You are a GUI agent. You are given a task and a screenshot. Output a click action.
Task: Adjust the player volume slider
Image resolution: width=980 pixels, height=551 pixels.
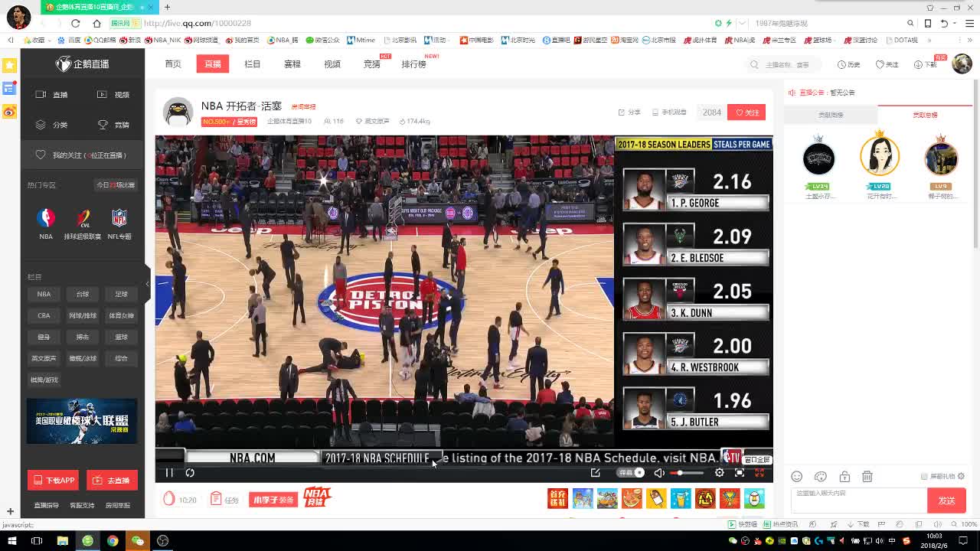686,473
